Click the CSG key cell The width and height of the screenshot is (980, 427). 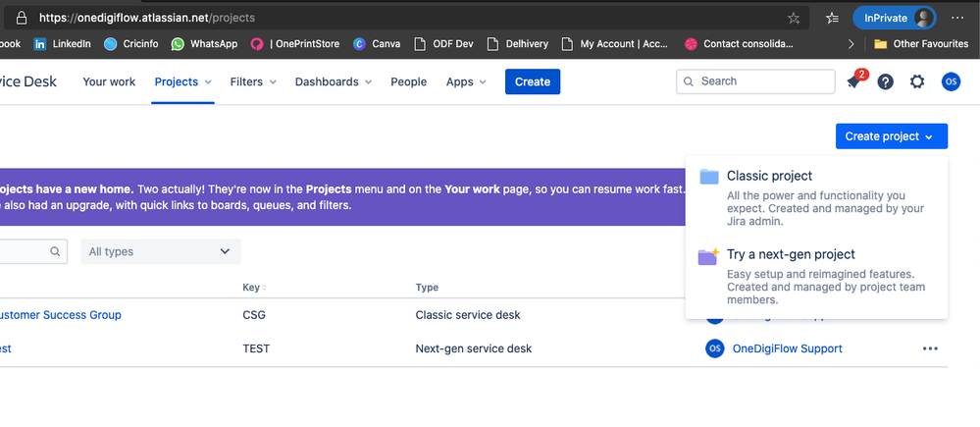254,315
